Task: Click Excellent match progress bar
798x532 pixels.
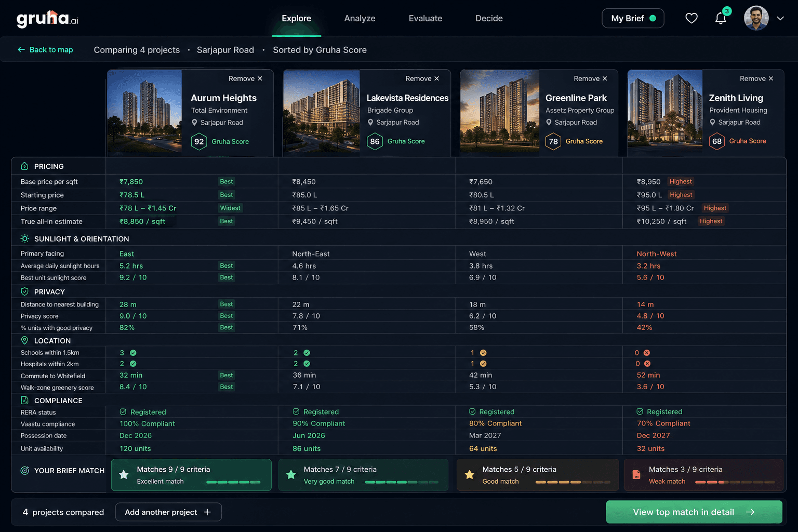Action: click(x=233, y=482)
